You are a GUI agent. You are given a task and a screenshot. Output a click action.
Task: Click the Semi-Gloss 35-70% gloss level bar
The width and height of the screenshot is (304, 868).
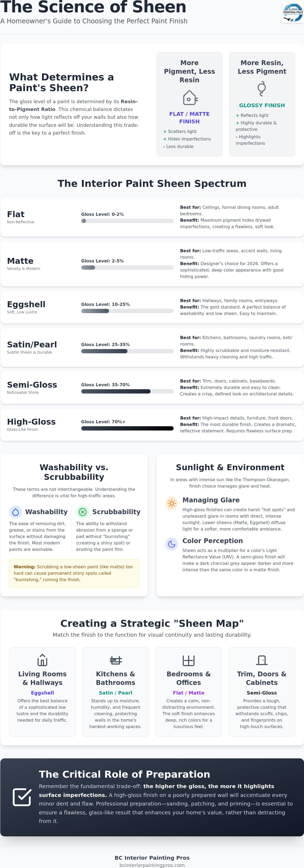click(127, 392)
